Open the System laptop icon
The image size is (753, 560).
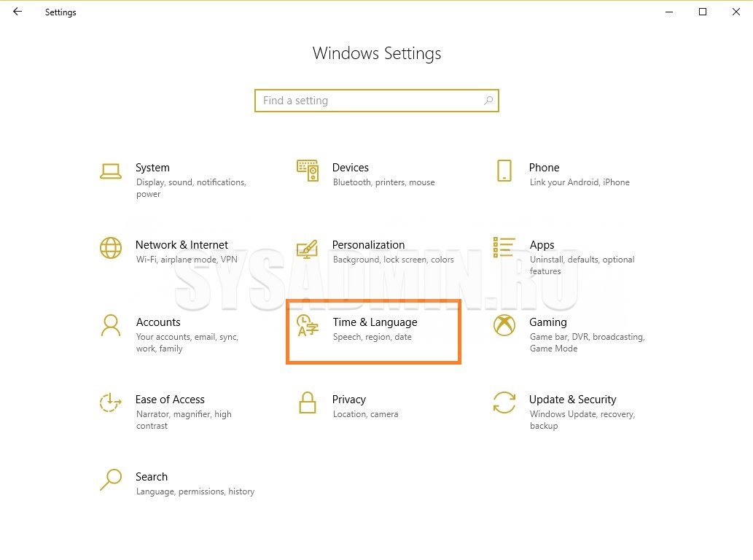point(111,171)
